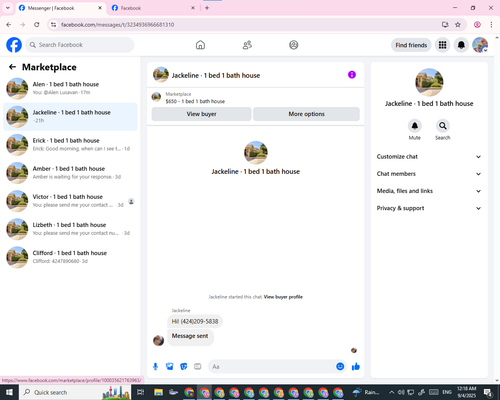Open the Friends icon in top navigation

247,45
